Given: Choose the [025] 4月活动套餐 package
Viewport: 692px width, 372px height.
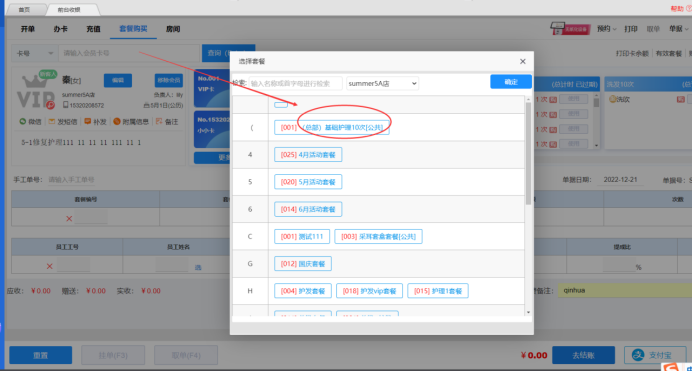Looking at the screenshot, I should [x=308, y=155].
